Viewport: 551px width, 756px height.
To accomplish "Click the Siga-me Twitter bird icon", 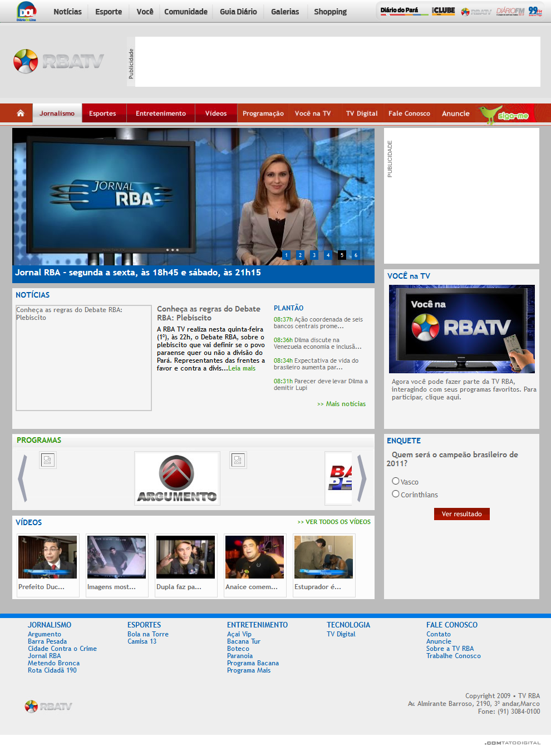I will coord(504,115).
